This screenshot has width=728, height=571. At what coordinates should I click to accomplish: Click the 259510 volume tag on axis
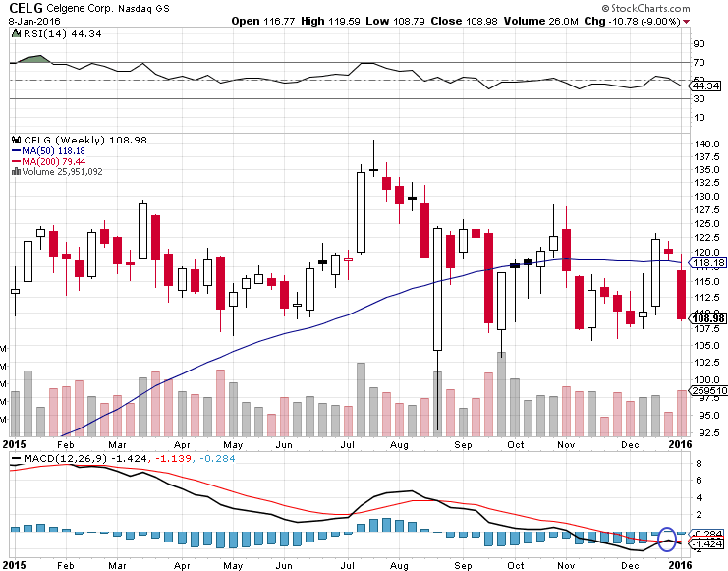[708, 391]
